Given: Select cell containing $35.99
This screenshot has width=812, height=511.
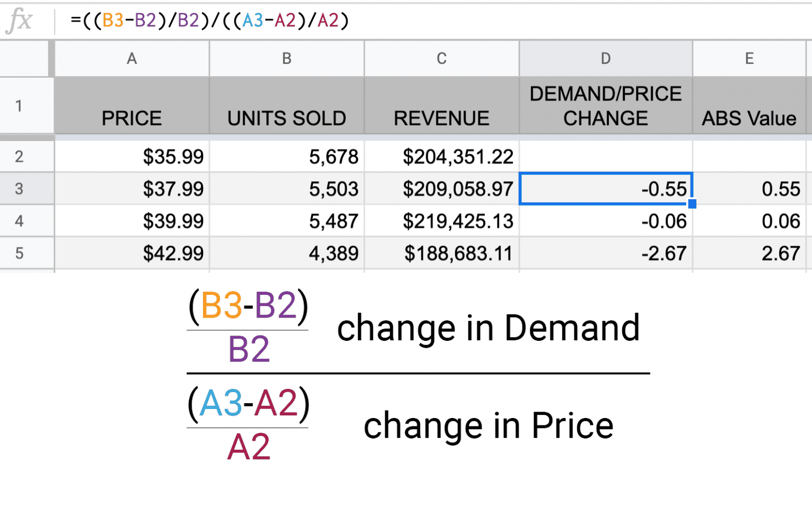Looking at the screenshot, I should click(x=132, y=156).
